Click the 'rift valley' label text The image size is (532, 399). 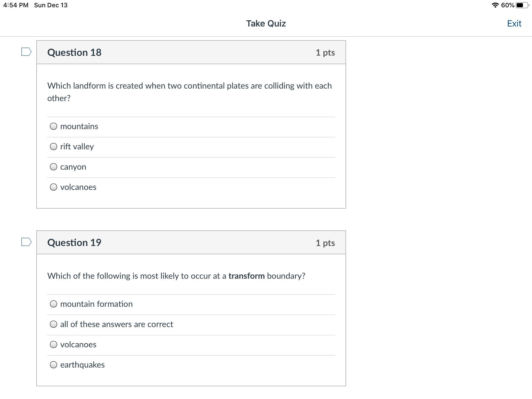[77, 147]
